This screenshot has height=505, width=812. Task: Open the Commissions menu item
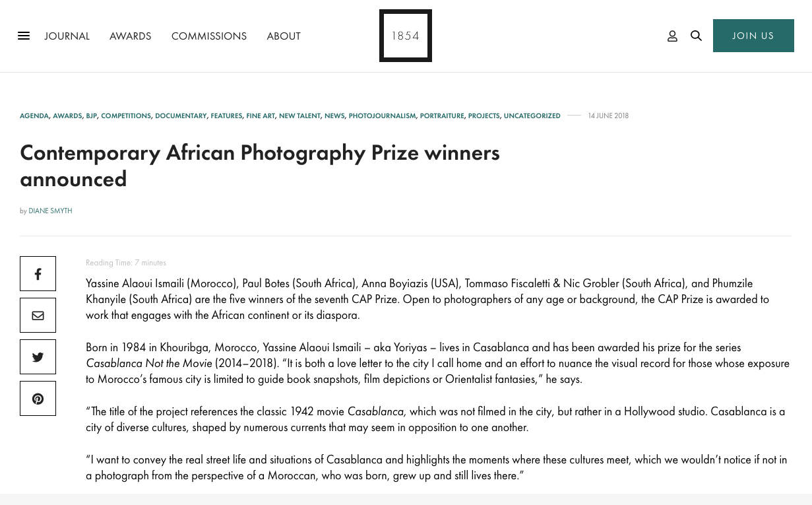coord(208,36)
